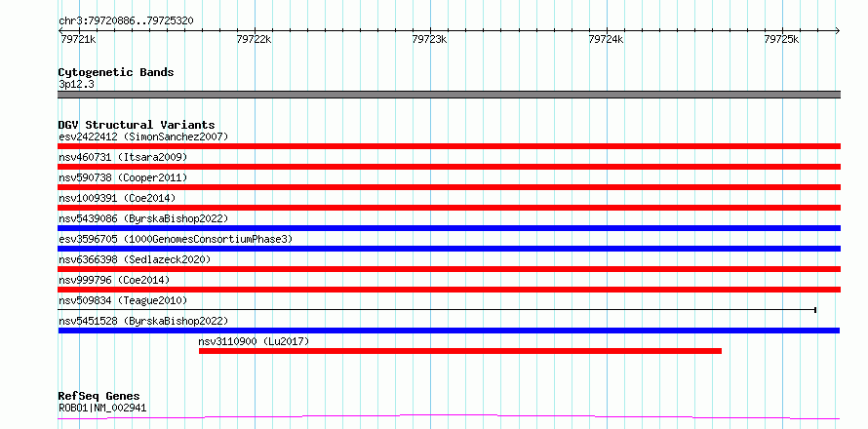Open the esv3596705 (1000GenomesConsortiumPhase3) label
This screenshot has height=429, width=868.
[176, 239]
